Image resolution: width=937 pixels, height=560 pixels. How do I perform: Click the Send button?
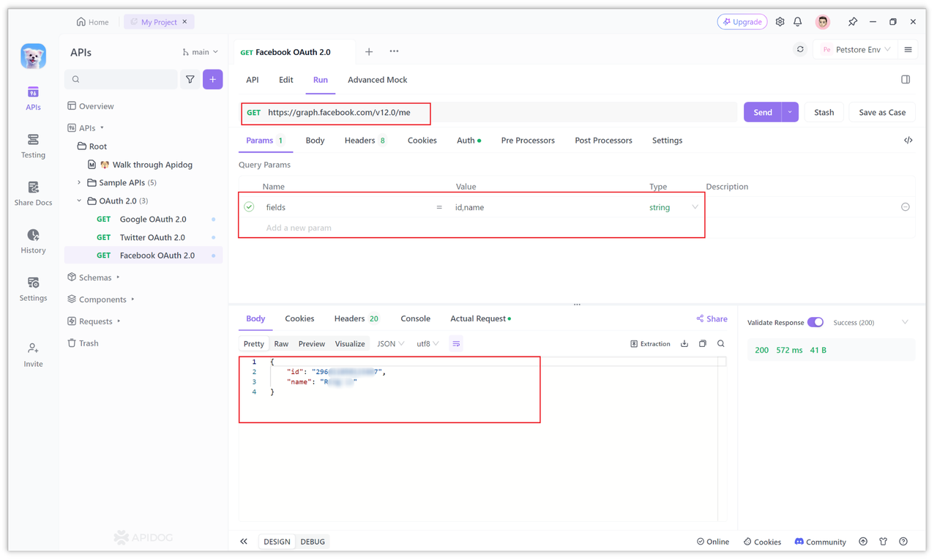coord(763,112)
